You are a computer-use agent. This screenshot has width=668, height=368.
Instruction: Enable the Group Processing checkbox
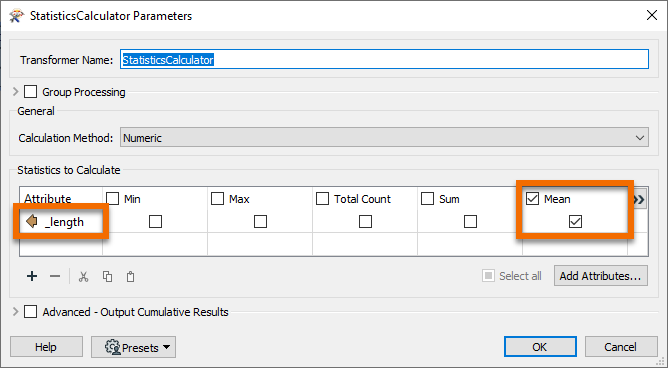click(x=30, y=92)
